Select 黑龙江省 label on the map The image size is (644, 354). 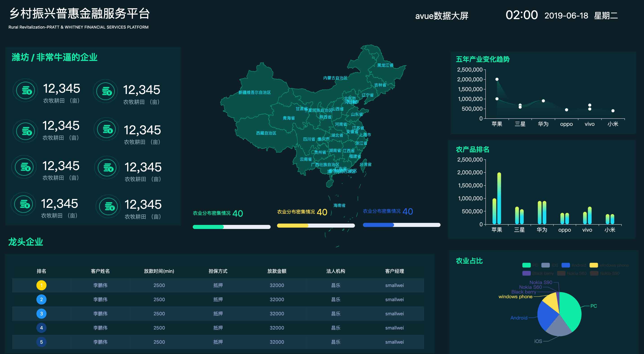tap(385, 65)
